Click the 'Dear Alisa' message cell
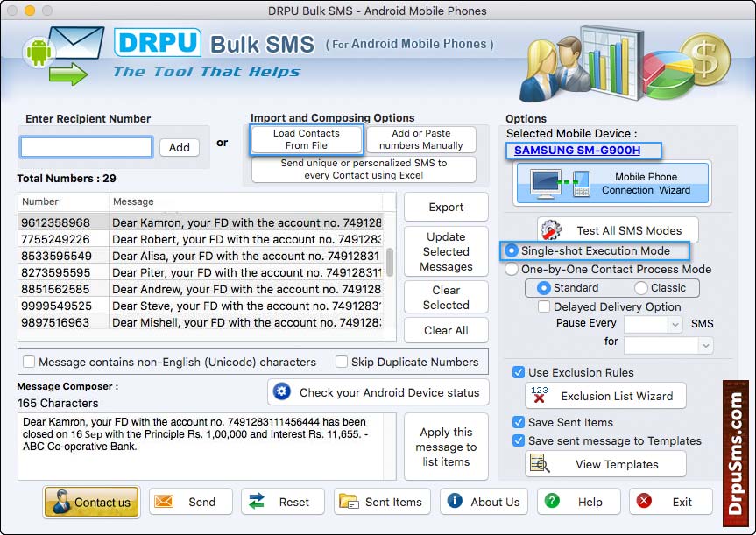 tap(246, 256)
